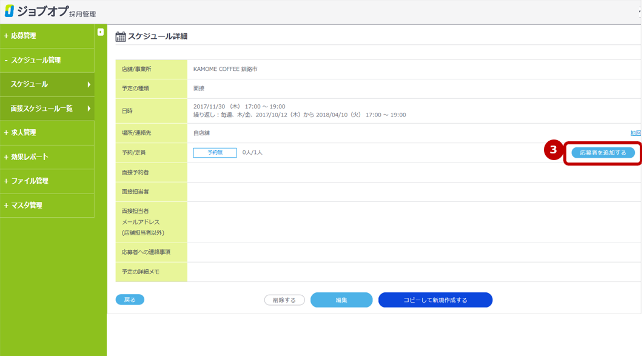Click the ジョブオプ logo
The image size is (644, 356).
click(50, 12)
